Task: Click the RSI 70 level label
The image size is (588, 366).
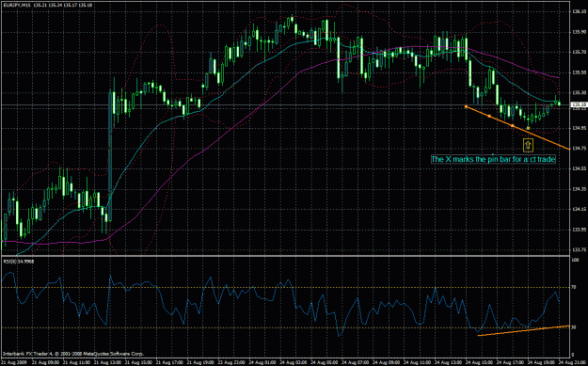Action: point(575,287)
